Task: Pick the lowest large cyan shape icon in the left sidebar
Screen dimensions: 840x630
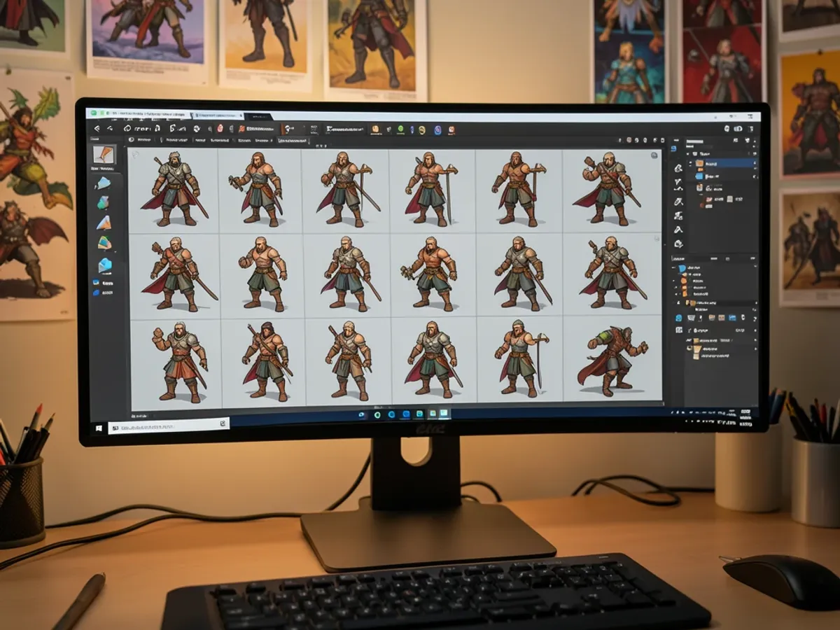Action: [x=104, y=265]
